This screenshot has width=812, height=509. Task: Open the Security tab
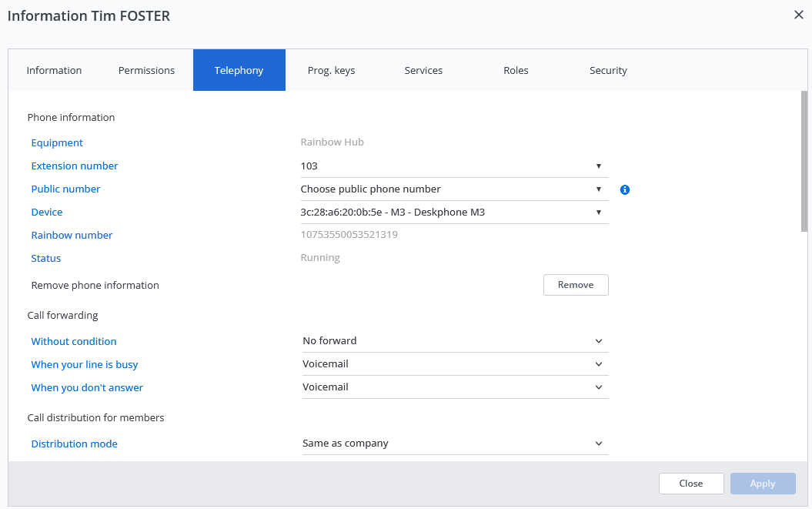pos(608,71)
